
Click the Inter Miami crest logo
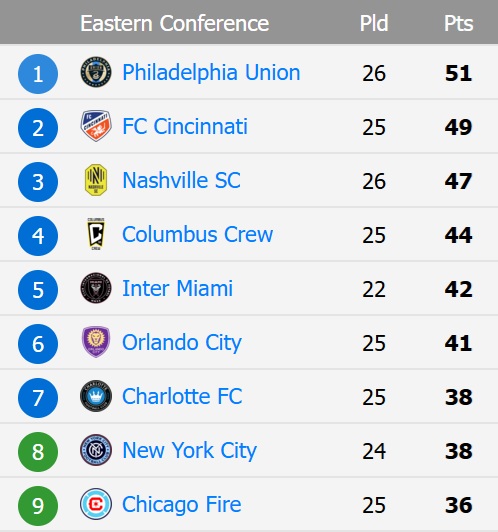pos(96,288)
